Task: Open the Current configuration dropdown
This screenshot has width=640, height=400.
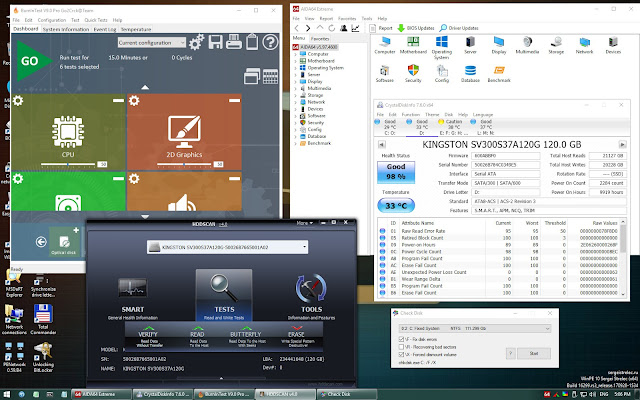Action: pos(152,42)
